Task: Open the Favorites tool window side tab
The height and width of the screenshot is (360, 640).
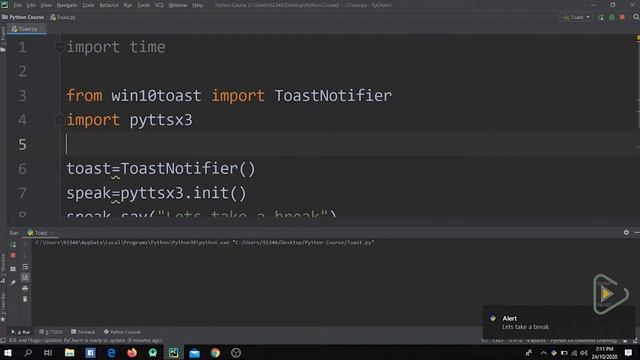Action: (3, 307)
